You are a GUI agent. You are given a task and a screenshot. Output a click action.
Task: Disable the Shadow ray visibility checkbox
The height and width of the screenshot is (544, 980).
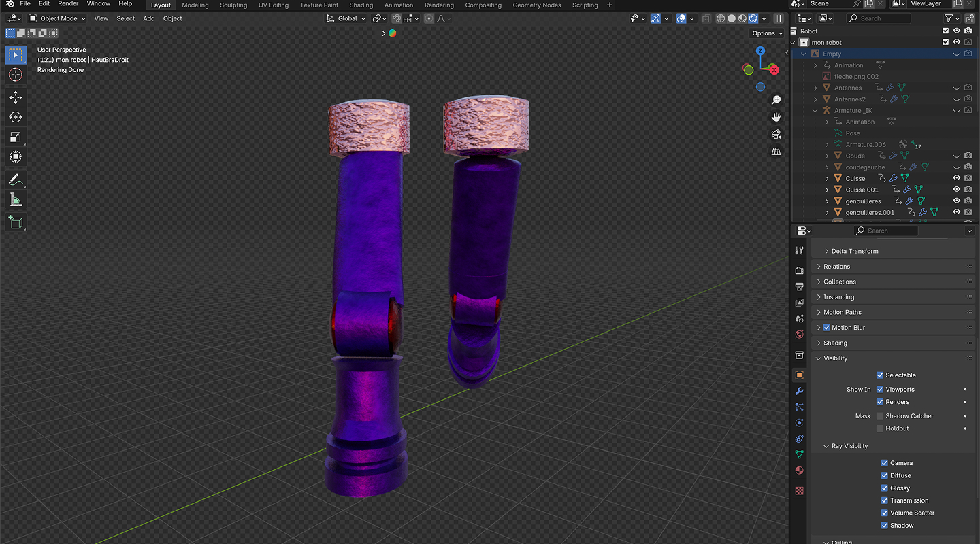[885, 526]
